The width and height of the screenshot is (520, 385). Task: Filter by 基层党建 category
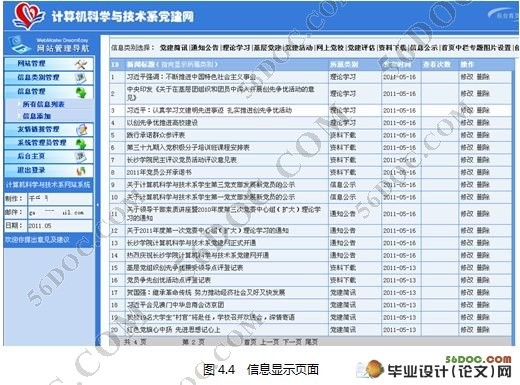pos(268,48)
